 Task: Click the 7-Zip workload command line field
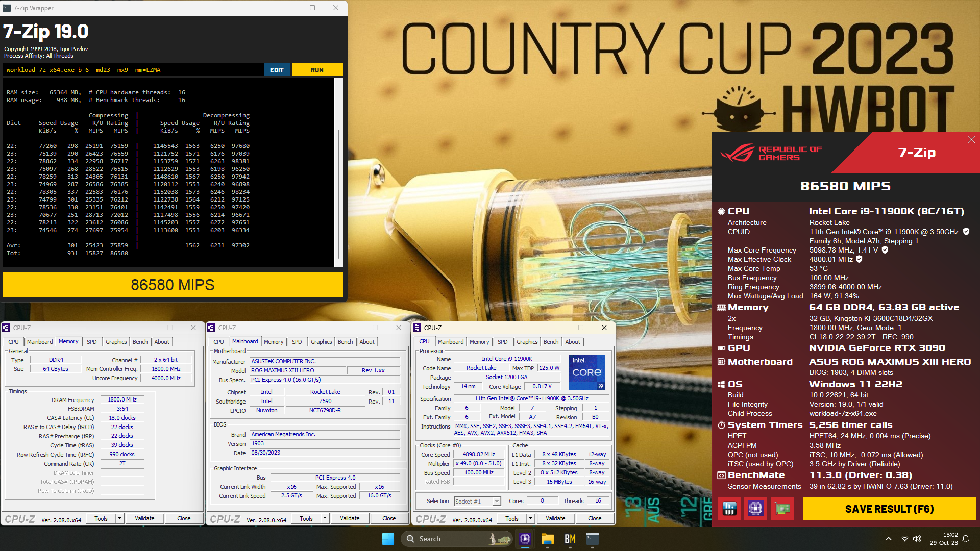[x=133, y=70]
